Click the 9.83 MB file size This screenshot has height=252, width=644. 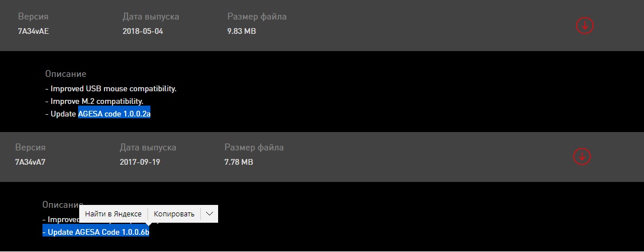coord(242,31)
